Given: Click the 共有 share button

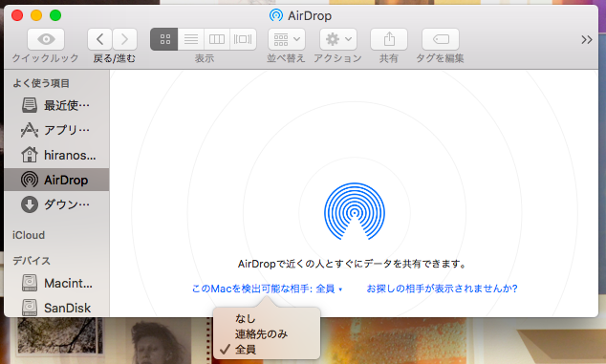Looking at the screenshot, I should [389, 39].
